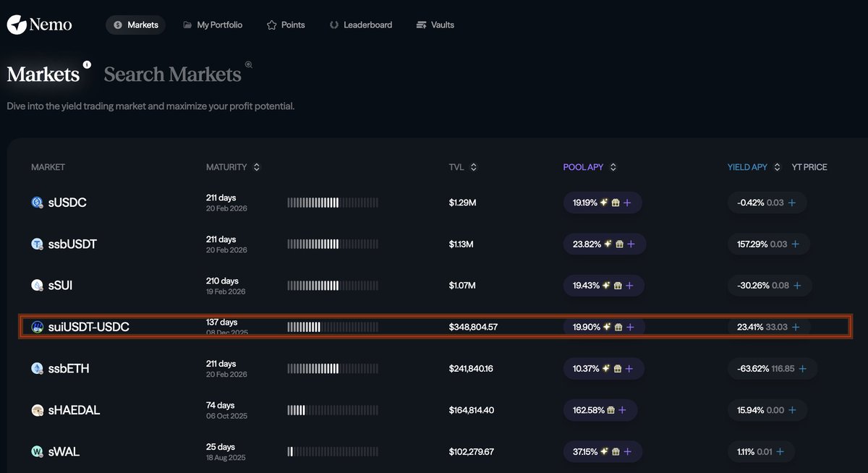Open the suiUSDT-USDC market

89,327
